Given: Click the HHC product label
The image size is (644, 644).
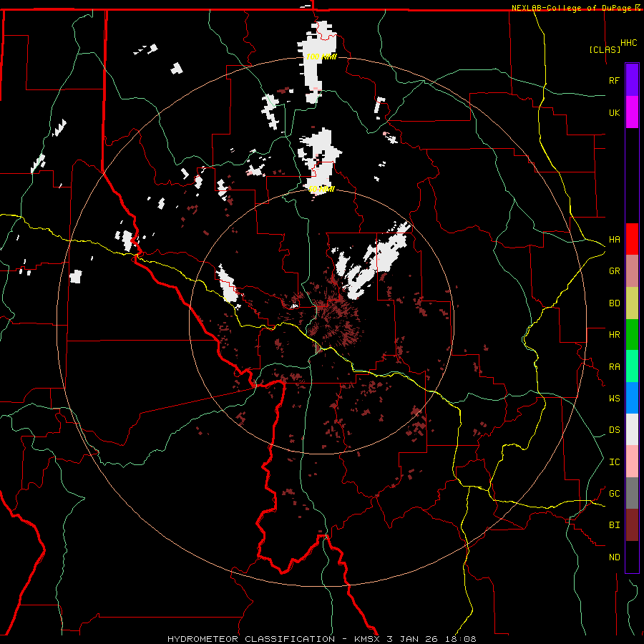Looking at the screenshot, I should (x=629, y=43).
